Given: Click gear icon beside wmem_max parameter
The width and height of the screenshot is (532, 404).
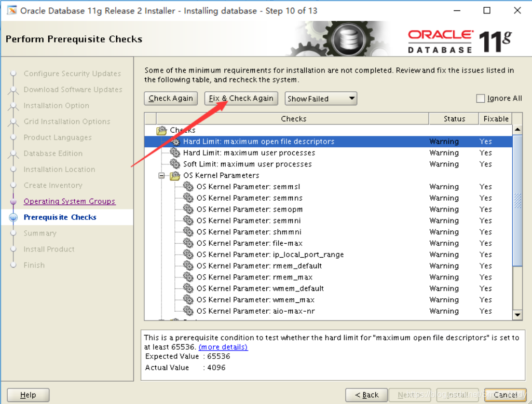Looking at the screenshot, I should click(x=188, y=300).
